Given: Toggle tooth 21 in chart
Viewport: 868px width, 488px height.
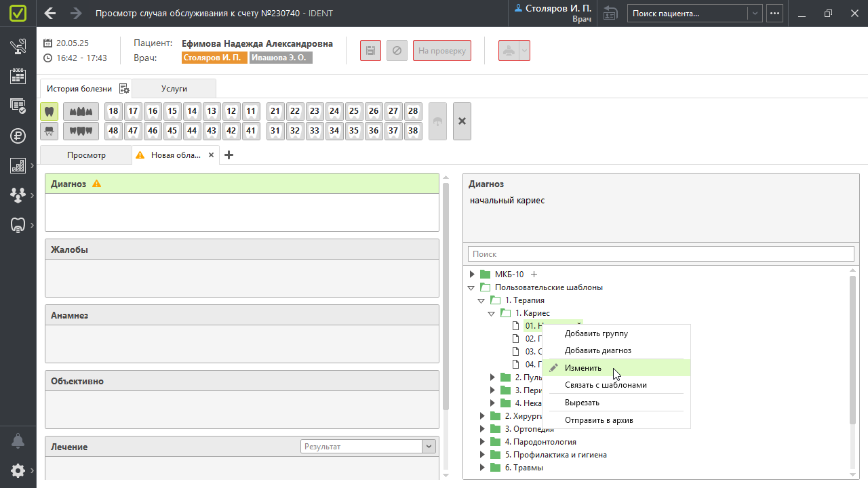Looking at the screenshot, I should click(x=275, y=112).
